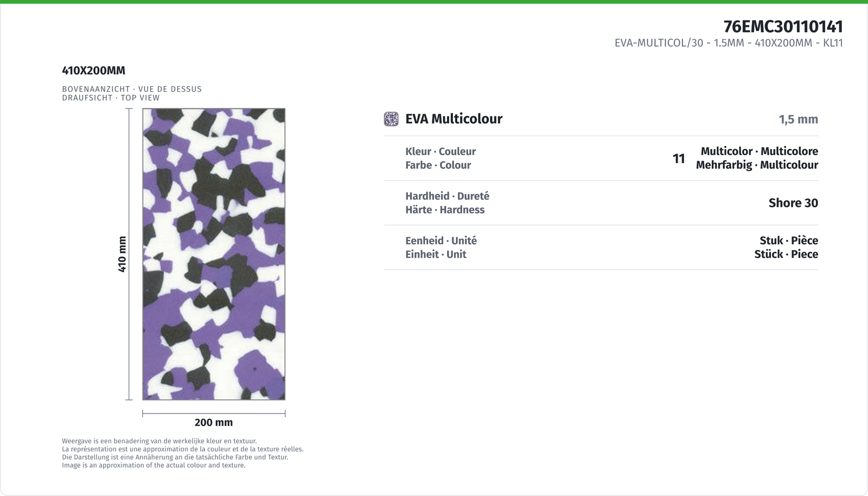Click the Farbe · Colour label
The width and height of the screenshot is (868, 496).
[x=438, y=165]
